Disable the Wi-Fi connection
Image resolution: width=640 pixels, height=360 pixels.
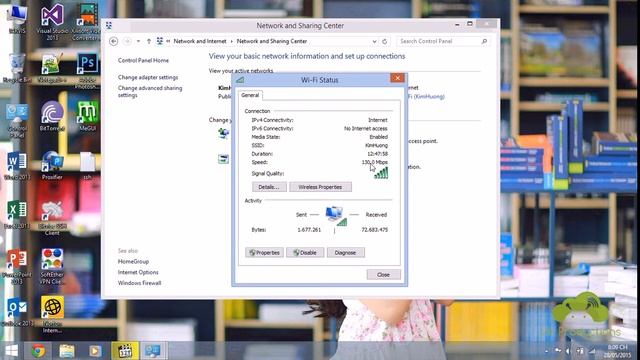(x=305, y=253)
